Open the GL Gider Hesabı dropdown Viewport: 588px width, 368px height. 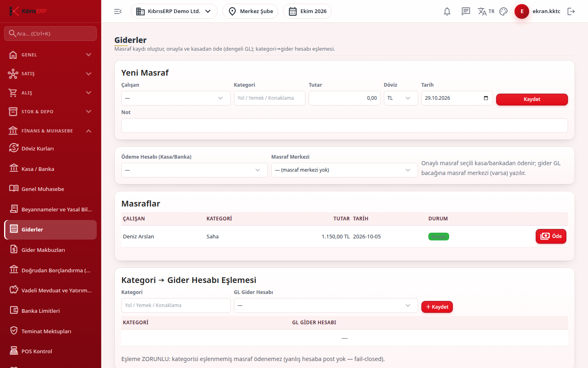pyautogui.click(x=326, y=305)
